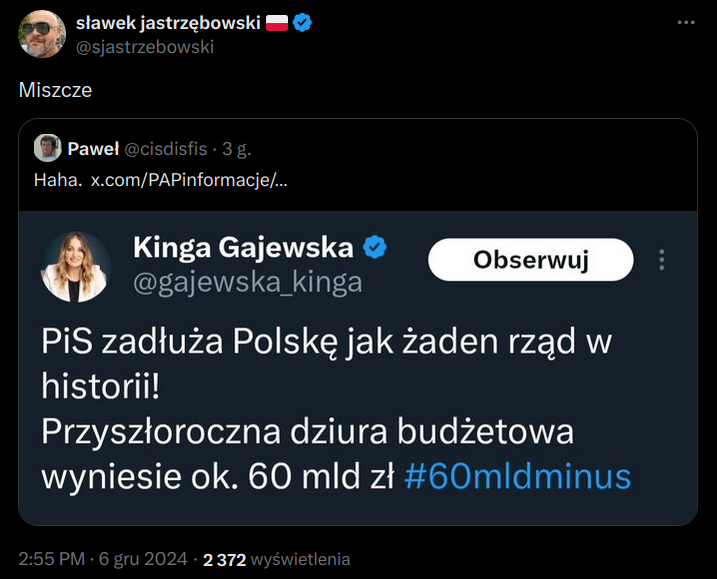The width and height of the screenshot is (717, 579).
Task: Click the quoted post's '3 g.' timestamp
Action: coord(237,149)
